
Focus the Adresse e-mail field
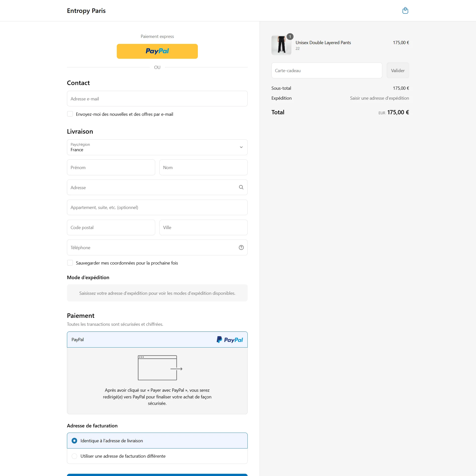click(157, 99)
